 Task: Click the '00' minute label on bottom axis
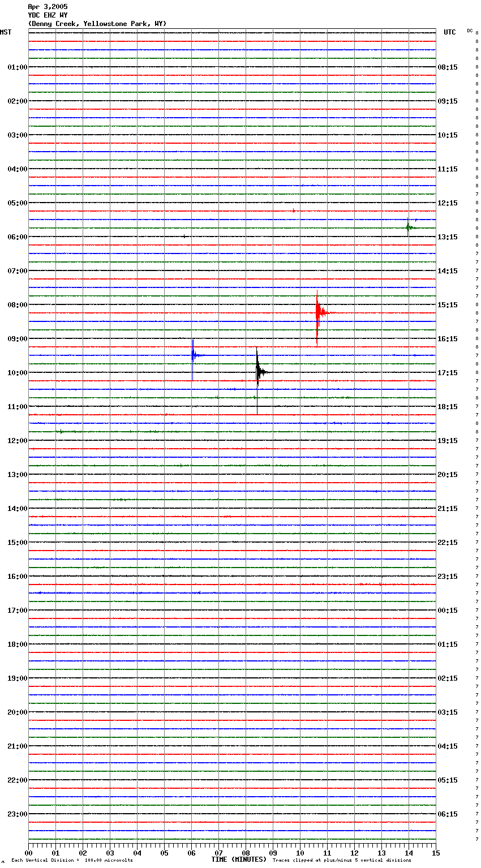click(28, 853)
